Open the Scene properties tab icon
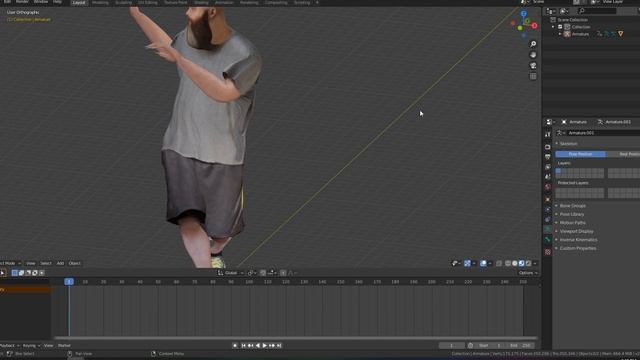The width and height of the screenshot is (640, 360). (x=548, y=177)
